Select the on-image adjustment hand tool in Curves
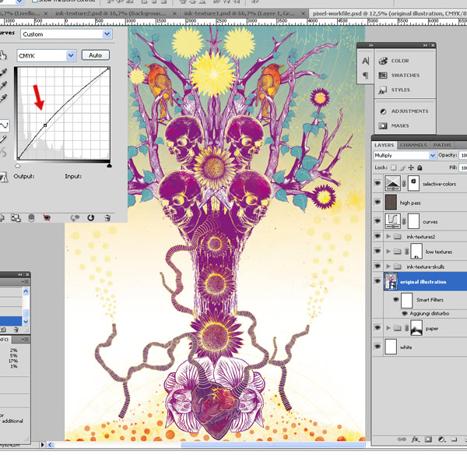467x476 pixels. tap(3, 55)
